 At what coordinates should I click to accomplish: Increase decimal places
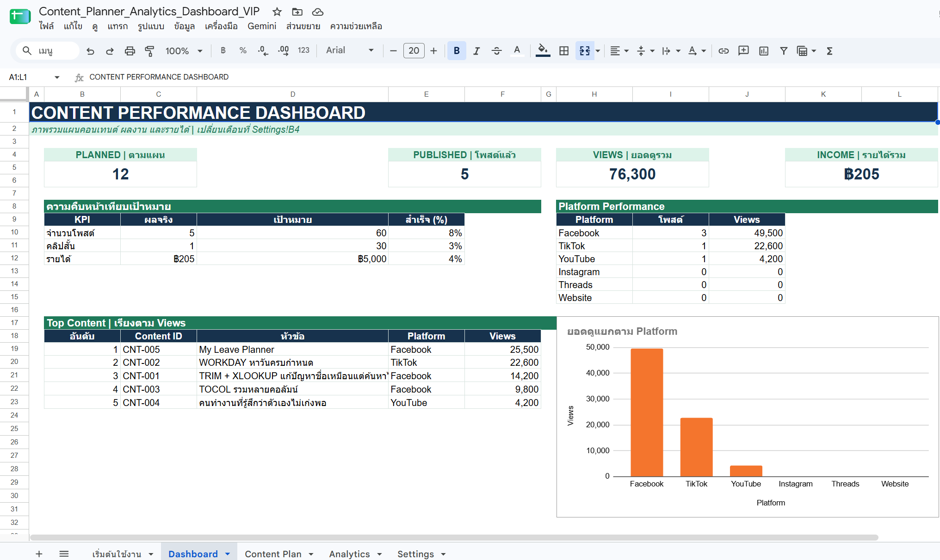point(283,50)
